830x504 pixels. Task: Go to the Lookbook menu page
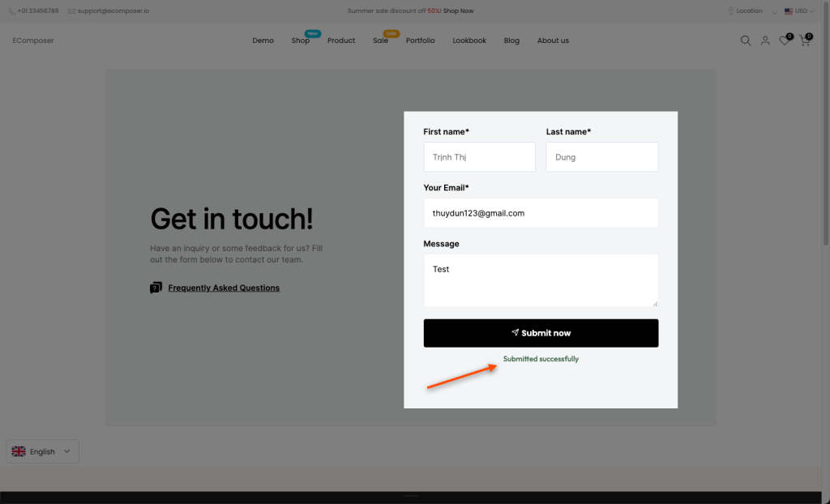469,41
